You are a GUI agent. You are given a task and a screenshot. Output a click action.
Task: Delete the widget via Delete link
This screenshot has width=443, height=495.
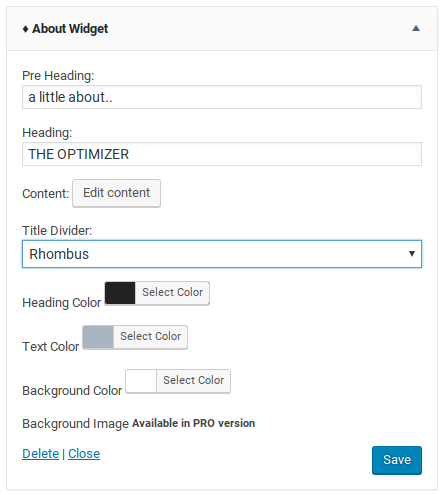pos(40,454)
